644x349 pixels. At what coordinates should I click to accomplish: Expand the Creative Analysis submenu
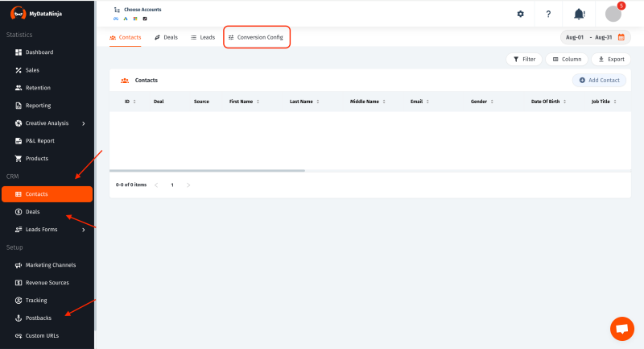coord(83,123)
